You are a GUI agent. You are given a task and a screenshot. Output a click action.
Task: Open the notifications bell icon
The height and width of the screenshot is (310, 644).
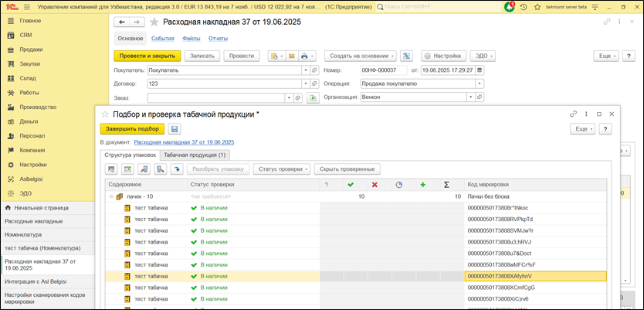tap(510, 6)
